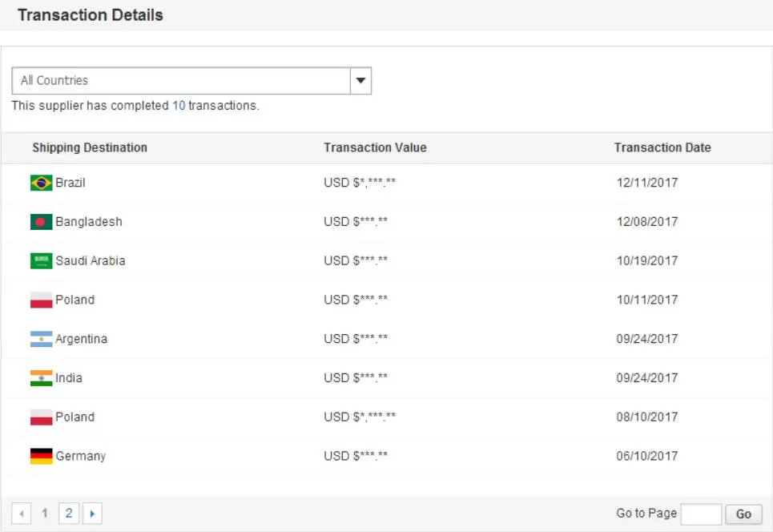773x532 pixels.
Task: Click the Poland flag dated 10/11/2017
Action: [x=41, y=300]
